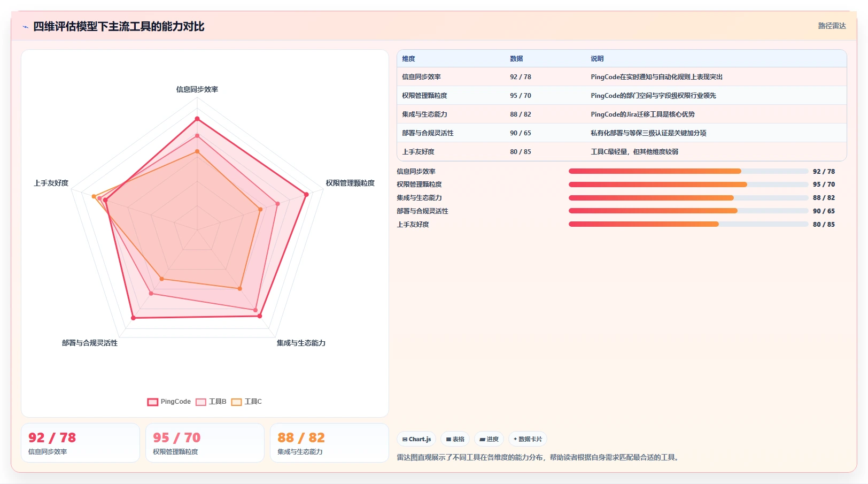Click the 路径雷达 label in header

832,26
